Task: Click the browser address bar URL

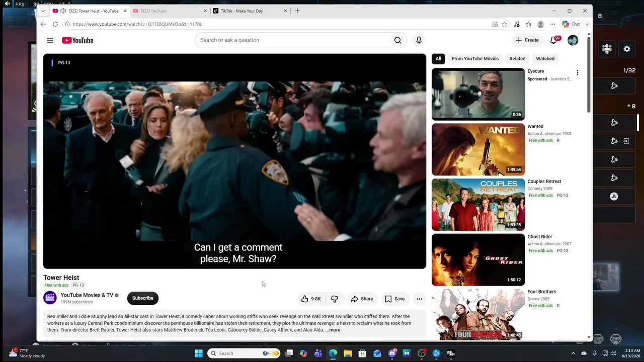Action: point(137,24)
